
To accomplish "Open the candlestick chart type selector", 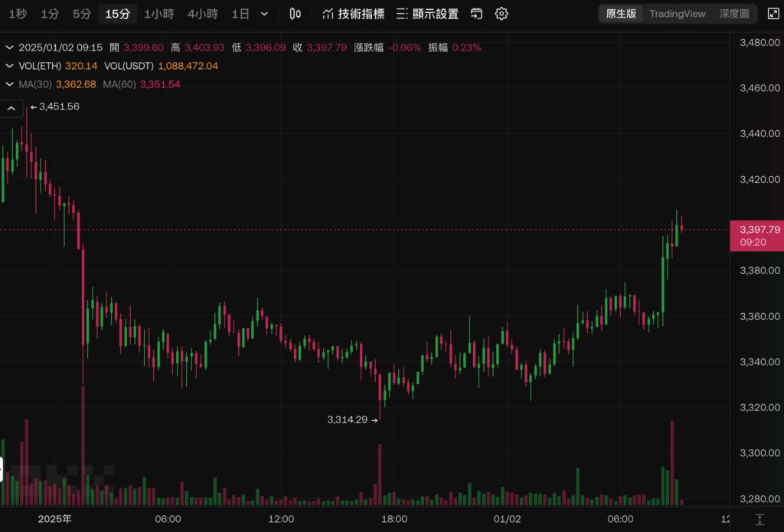I will click(296, 14).
